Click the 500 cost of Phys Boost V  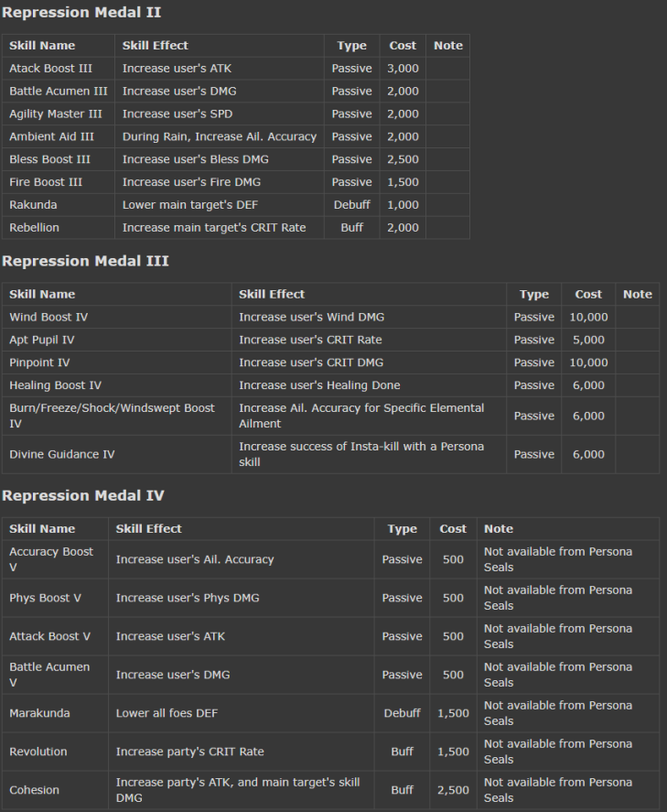coord(453,598)
